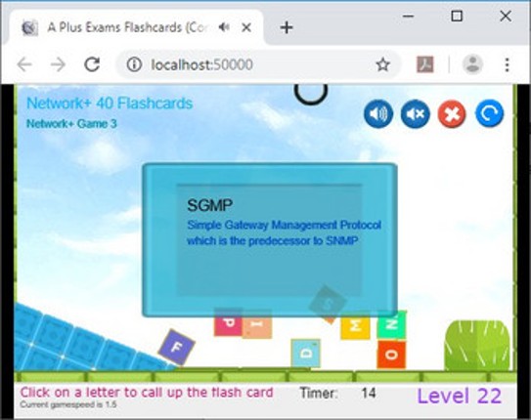Click 'Click on a letter' instruction text
The height and width of the screenshot is (420, 531).
pyautogui.click(x=147, y=393)
